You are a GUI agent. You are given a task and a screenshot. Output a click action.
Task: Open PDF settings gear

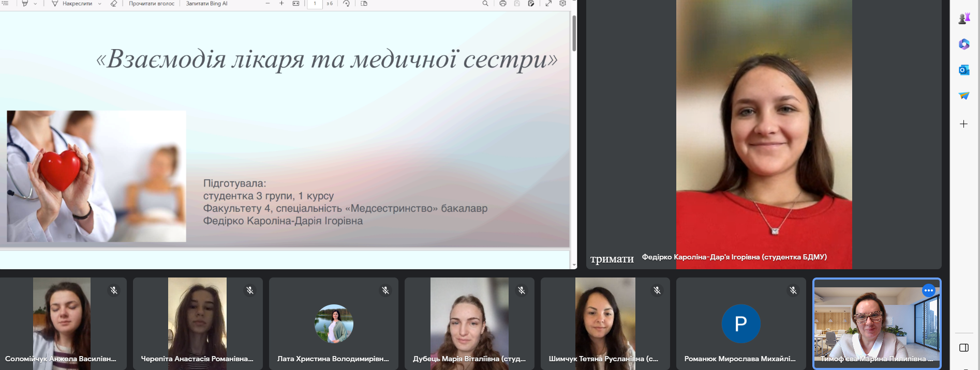click(563, 4)
